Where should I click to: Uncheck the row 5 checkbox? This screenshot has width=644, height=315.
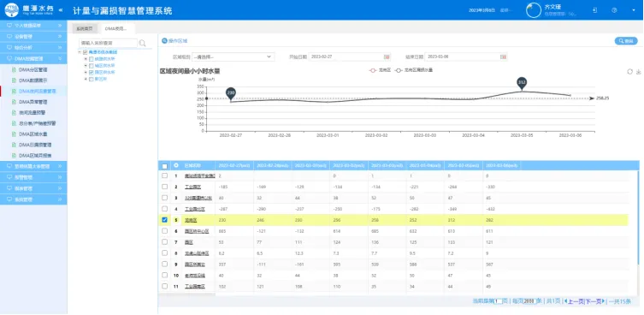point(165,220)
